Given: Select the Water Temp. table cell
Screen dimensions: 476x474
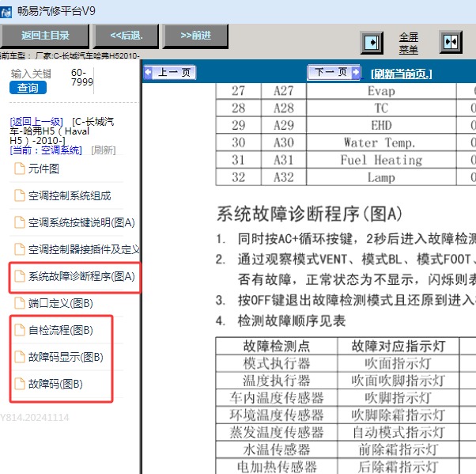Looking at the screenshot, I should click(381, 142).
